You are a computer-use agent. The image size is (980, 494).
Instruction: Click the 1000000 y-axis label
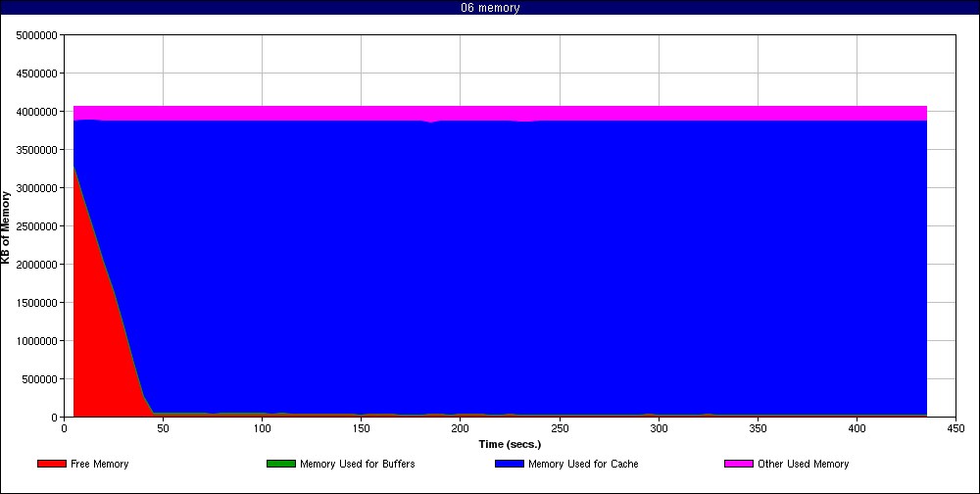(x=39, y=341)
